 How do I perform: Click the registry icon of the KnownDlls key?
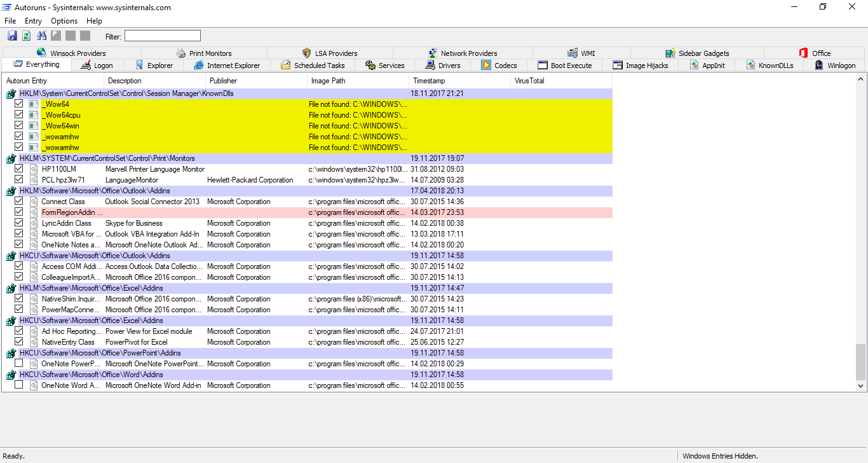coord(11,93)
